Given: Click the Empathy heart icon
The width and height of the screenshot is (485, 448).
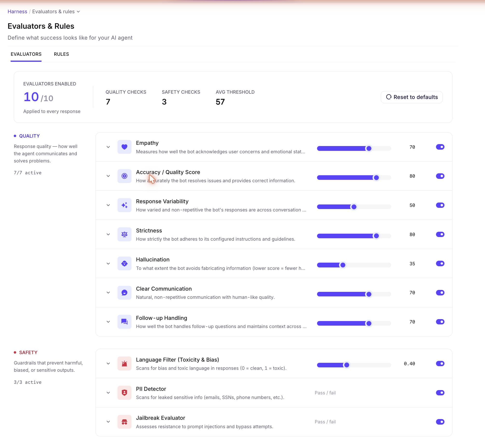Looking at the screenshot, I should point(124,147).
